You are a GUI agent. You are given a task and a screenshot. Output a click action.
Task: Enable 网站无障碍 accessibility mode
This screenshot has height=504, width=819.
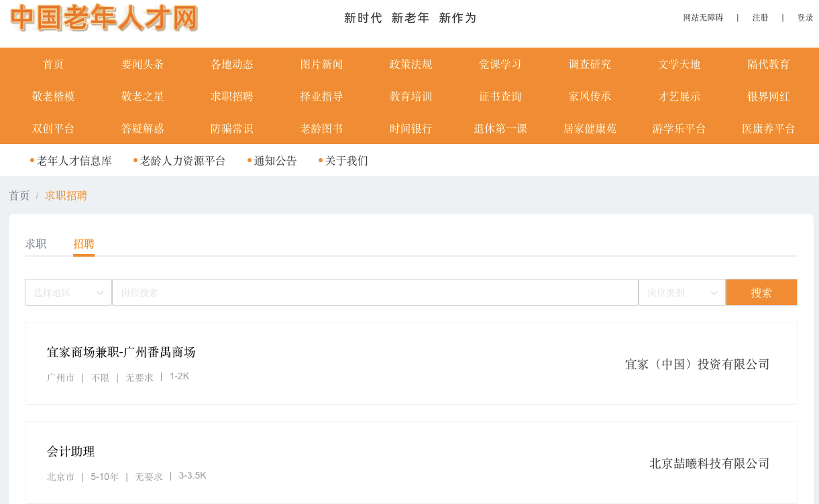[x=703, y=18]
